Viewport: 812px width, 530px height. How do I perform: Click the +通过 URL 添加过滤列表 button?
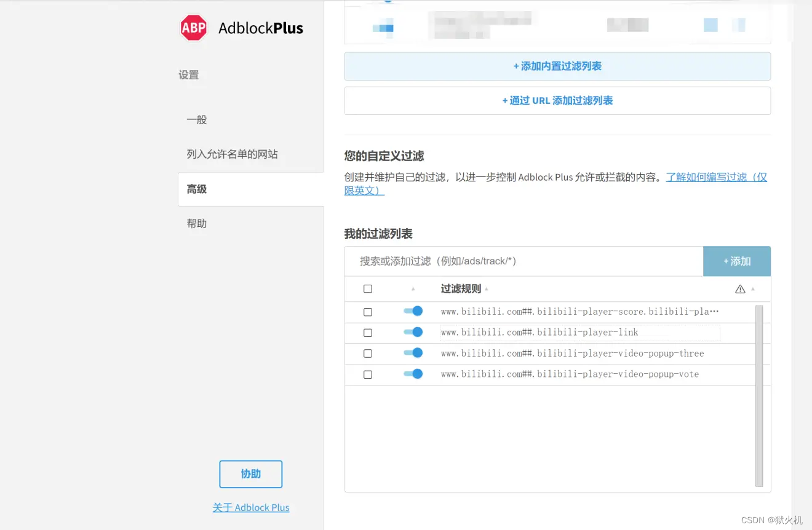(557, 100)
